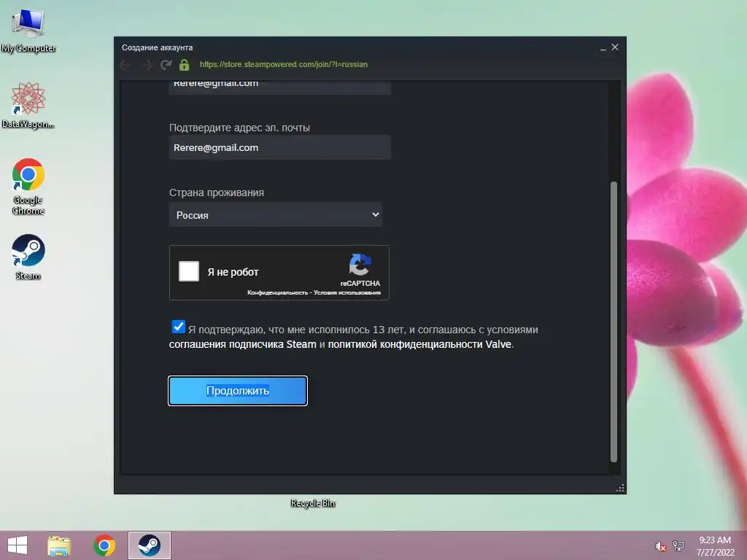
Task: Click the confirm email address input field
Action: pyautogui.click(x=279, y=147)
